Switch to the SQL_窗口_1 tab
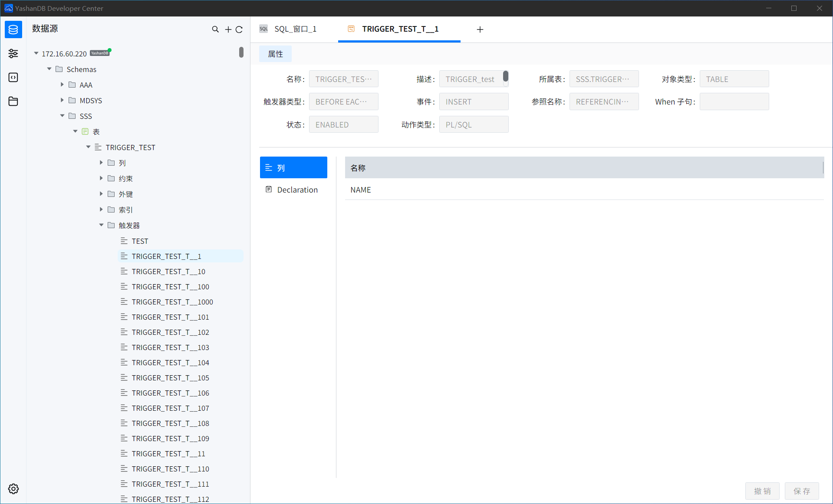The image size is (833, 504). point(295,29)
